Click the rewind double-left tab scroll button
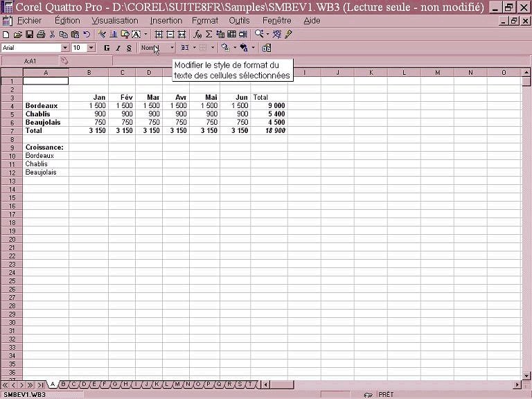The width and height of the screenshot is (532, 399). coord(5,385)
